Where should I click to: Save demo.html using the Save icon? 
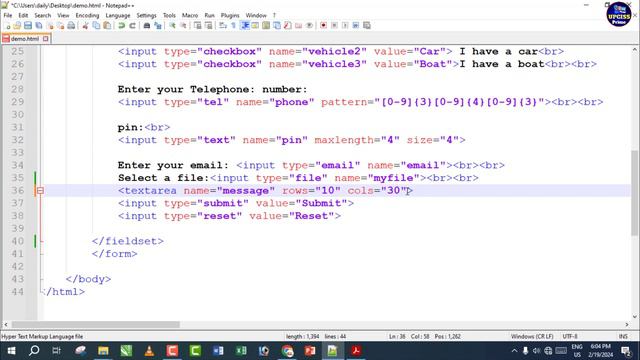click(28, 25)
